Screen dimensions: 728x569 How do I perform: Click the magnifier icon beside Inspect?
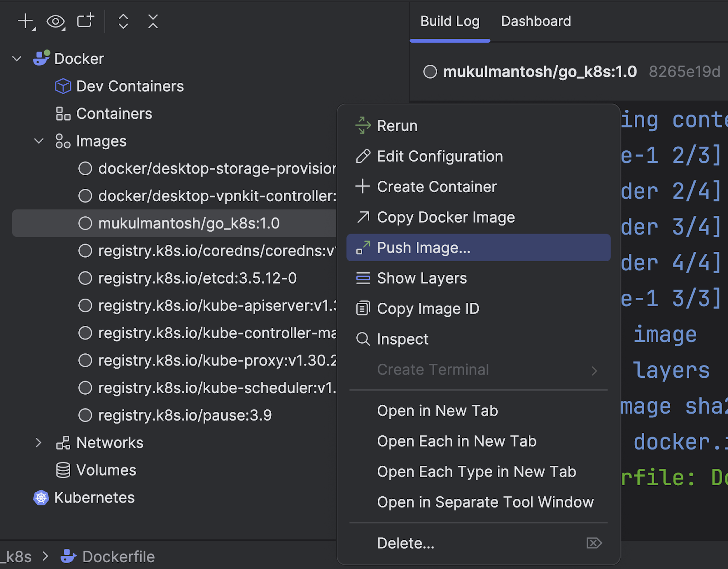pyautogui.click(x=363, y=339)
